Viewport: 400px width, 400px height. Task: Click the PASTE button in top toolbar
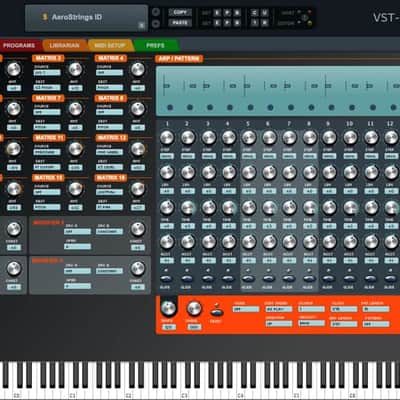180,23
